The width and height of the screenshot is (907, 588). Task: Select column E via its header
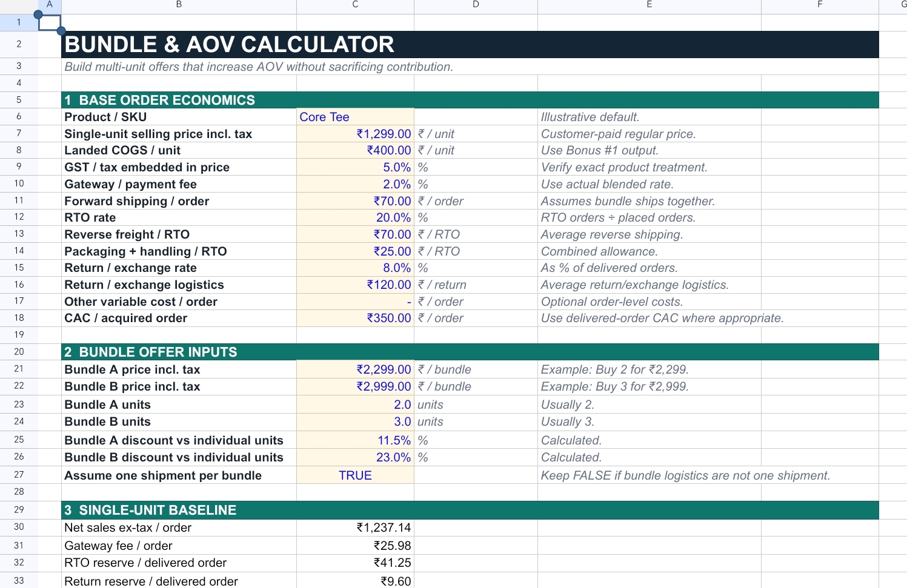649,5
